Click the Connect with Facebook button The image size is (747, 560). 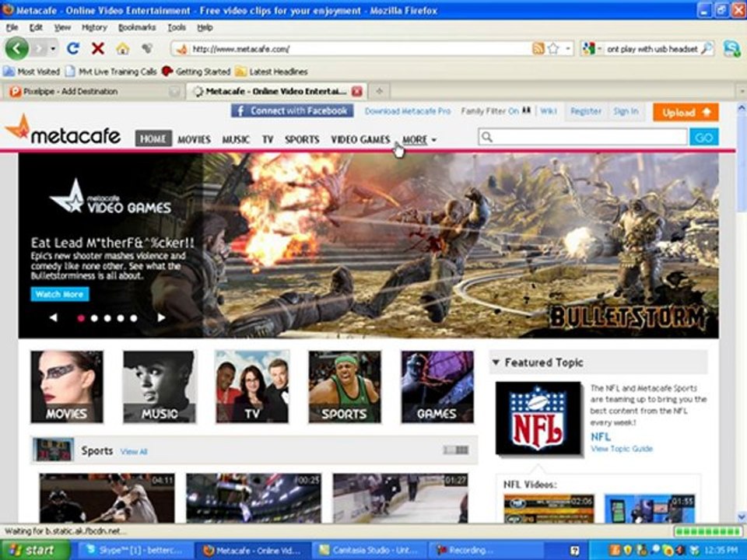pyautogui.click(x=293, y=111)
